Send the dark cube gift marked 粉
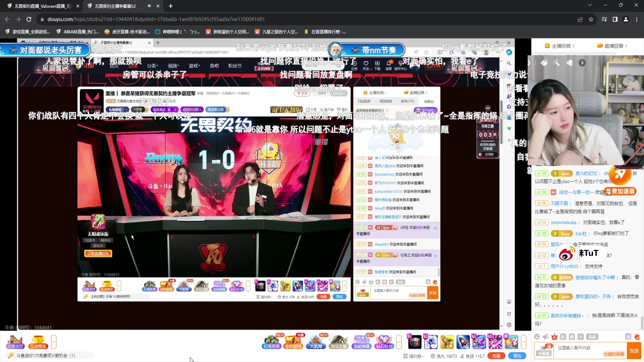 pyautogui.click(x=415, y=342)
